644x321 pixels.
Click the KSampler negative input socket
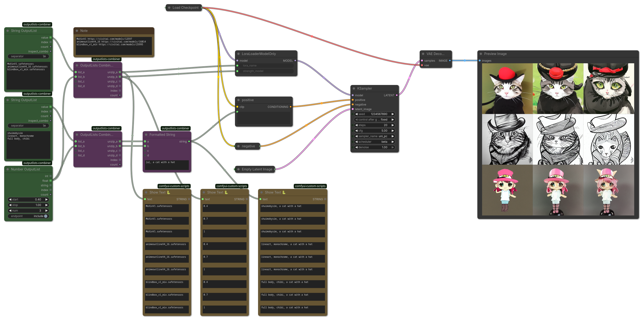pyautogui.click(x=353, y=105)
